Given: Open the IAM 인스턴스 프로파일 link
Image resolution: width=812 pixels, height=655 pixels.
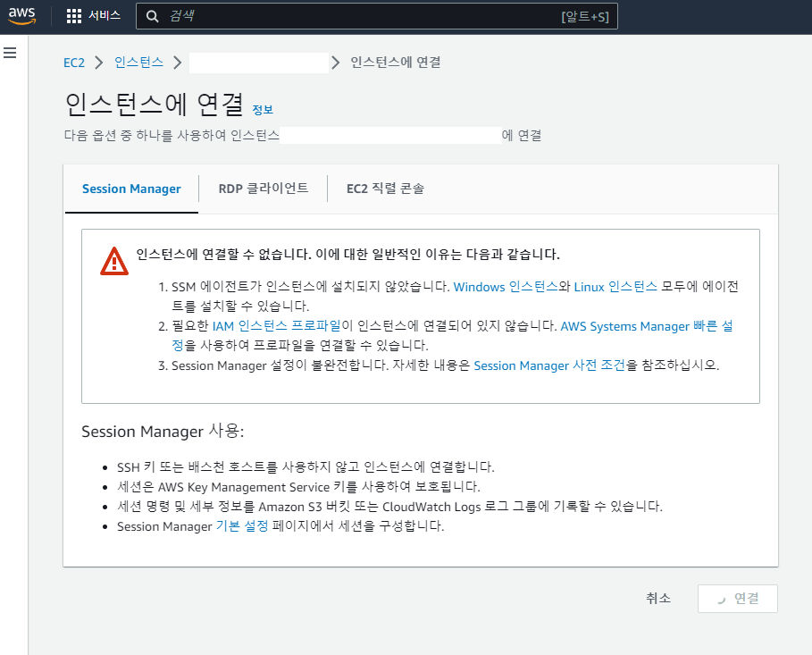Looking at the screenshot, I should point(277,326).
